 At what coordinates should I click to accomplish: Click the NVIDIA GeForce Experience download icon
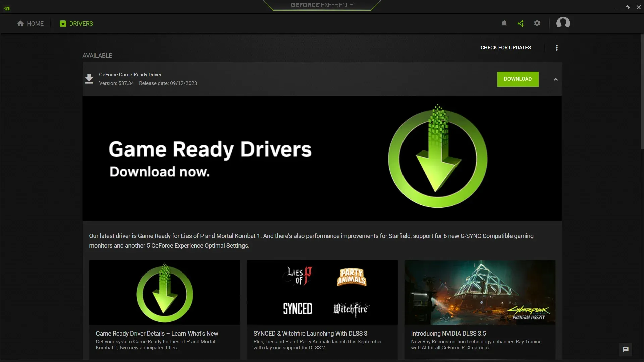[89, 79]
